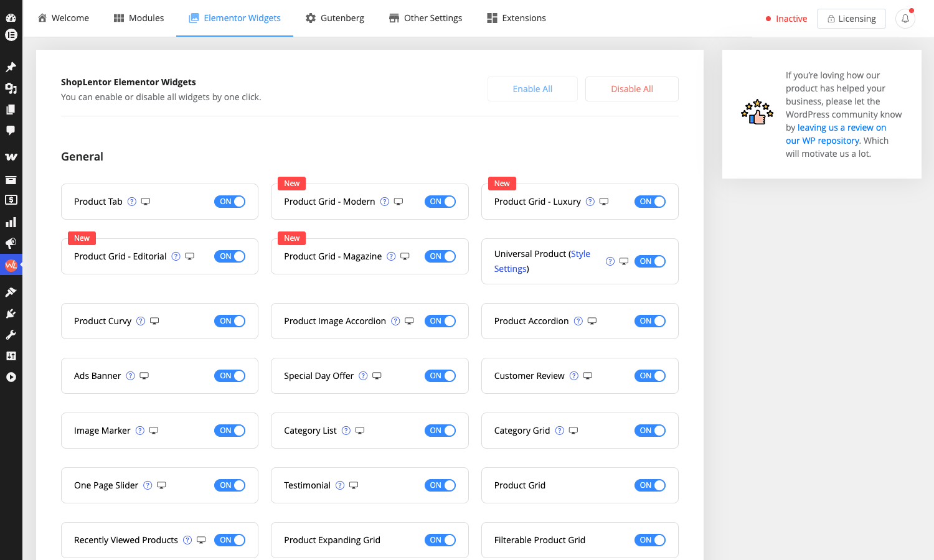Click the Enable All button
The height and width of the screenshot is (560, 934).
[532, 89]
